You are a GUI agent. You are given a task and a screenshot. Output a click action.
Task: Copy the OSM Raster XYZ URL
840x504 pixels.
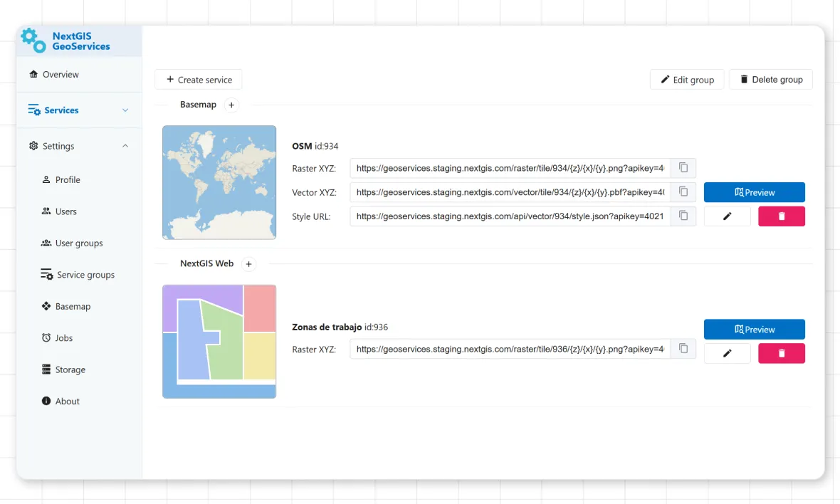683,168
